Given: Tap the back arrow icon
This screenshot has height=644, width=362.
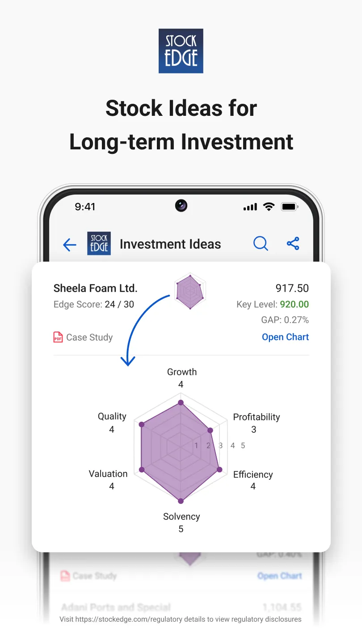Looking at the screenshot, I should tap(70, 245).
